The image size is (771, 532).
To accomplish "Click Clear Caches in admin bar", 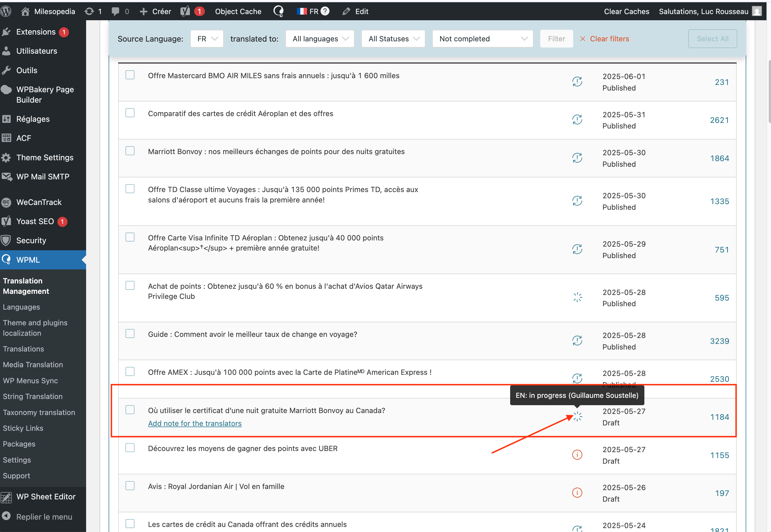I will pyautogui.click(x=627, y=11).
